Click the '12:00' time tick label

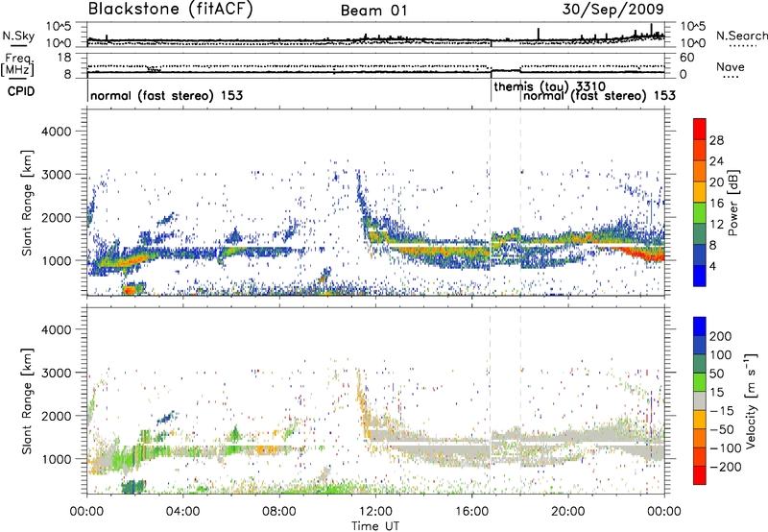[375, 512]
